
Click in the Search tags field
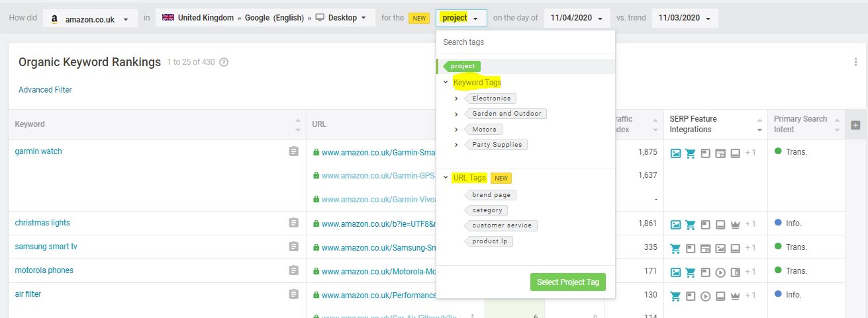(x=526, y=42)
